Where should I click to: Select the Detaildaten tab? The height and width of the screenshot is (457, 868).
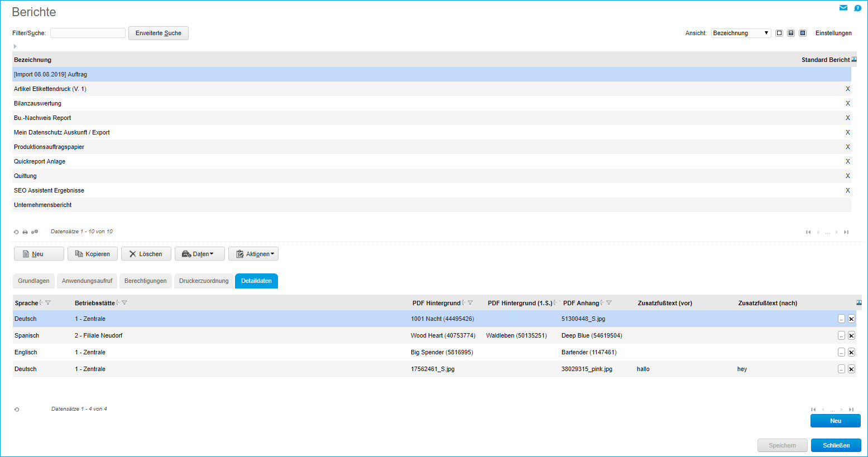[x=256, y=281]
